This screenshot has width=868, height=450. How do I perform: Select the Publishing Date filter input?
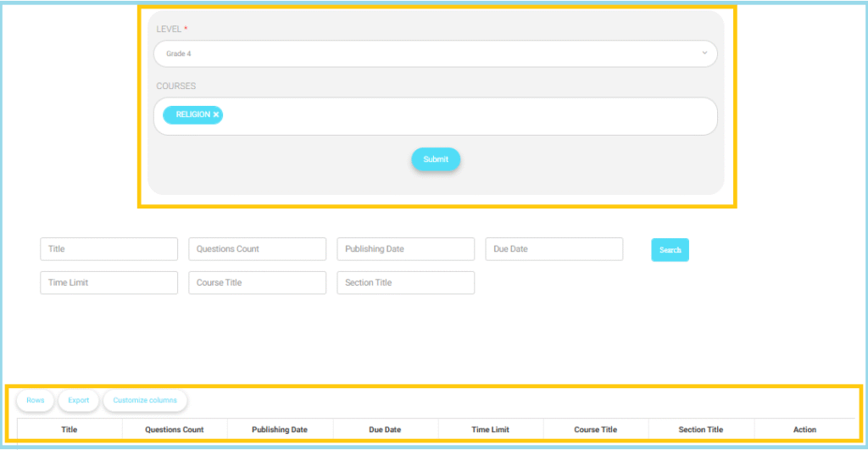tap(405, 249)
